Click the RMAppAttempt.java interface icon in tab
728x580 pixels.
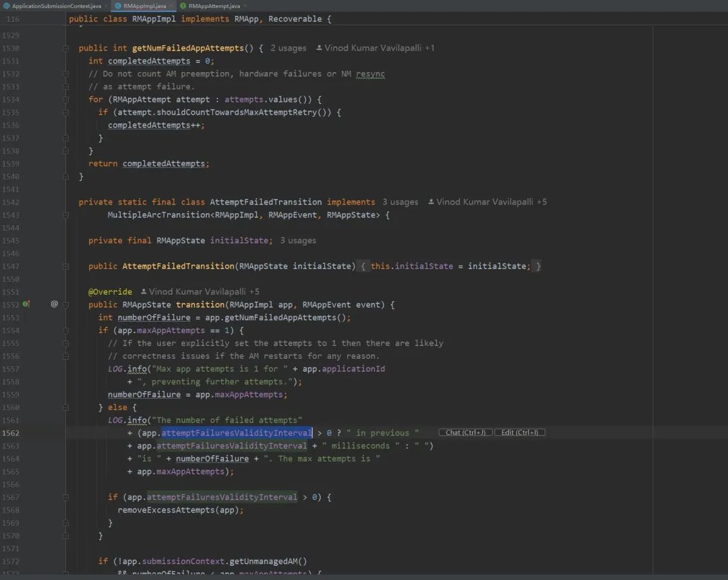click(183, 6)
